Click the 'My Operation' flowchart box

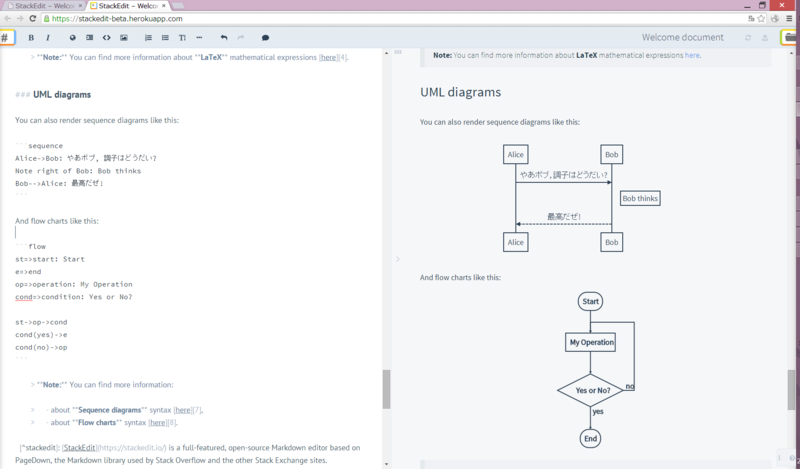pos(590,342)
